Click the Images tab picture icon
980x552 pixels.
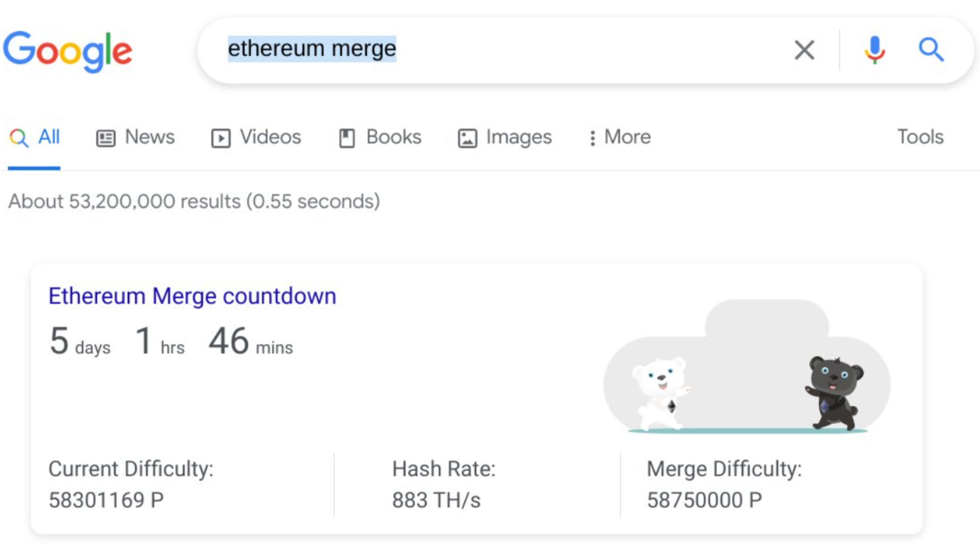click(x=467, y=138)
